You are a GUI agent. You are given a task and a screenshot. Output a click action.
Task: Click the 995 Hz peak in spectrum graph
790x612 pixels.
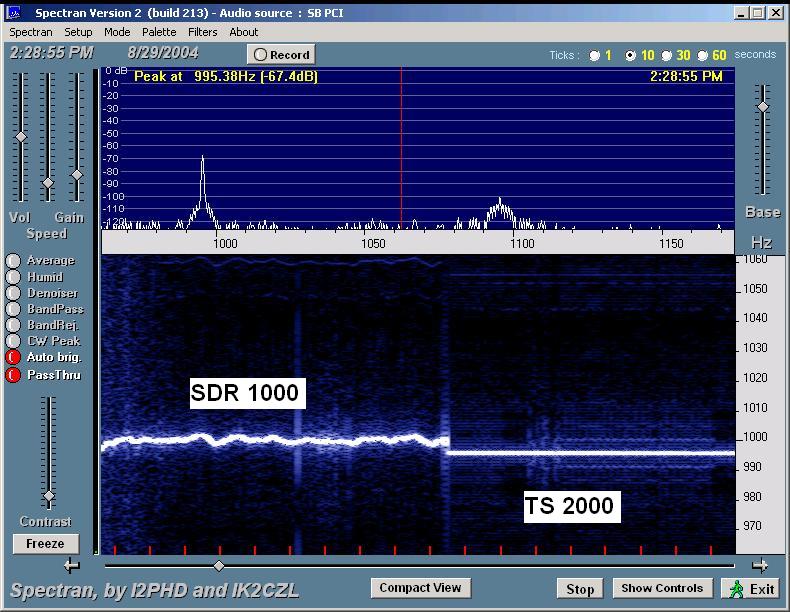click(x=203, y=191)
